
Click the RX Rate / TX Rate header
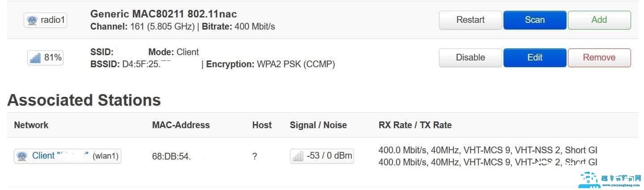(415, 125)
